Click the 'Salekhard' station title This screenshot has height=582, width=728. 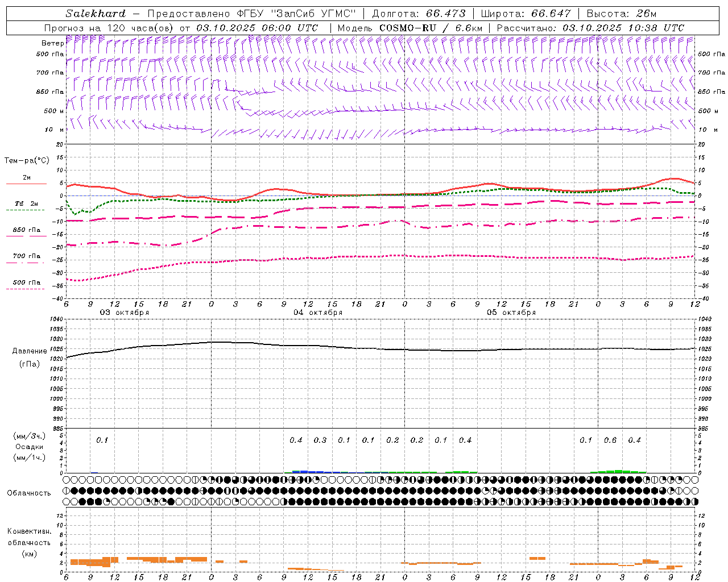[96, 14]
